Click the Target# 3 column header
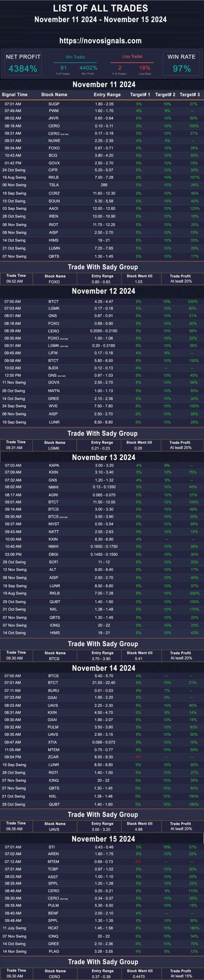 click(190, 95)
